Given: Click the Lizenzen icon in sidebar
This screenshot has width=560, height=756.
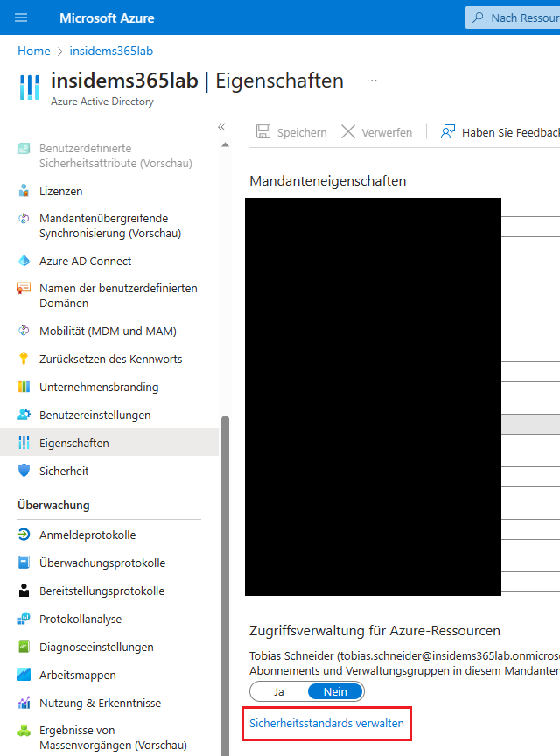Looking at the screenshot, I should (x=24, y=191).
